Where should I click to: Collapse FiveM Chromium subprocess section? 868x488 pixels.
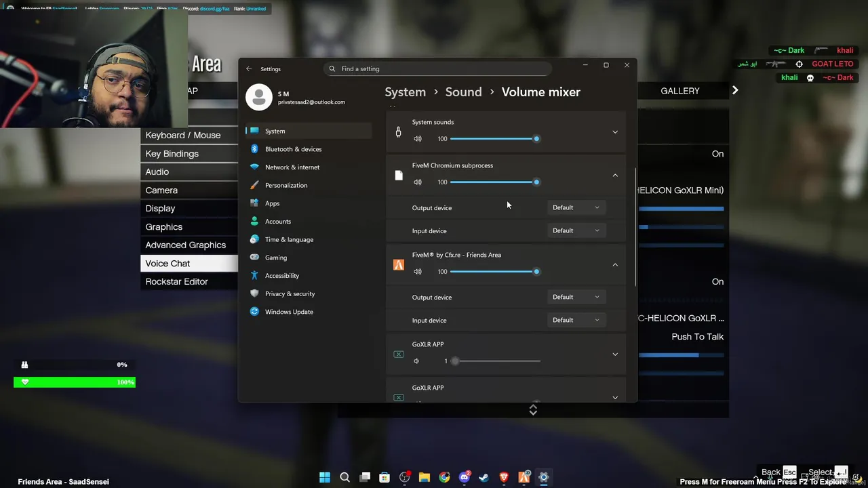pos(615,176)
